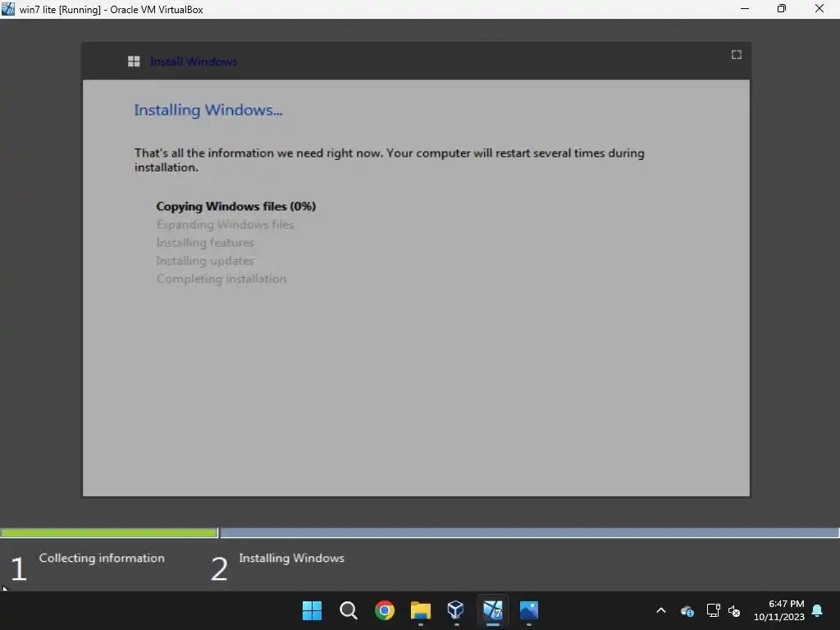Screen dimensions: 840x630
Task: Open taskbar Search
Action: point(348,610)
